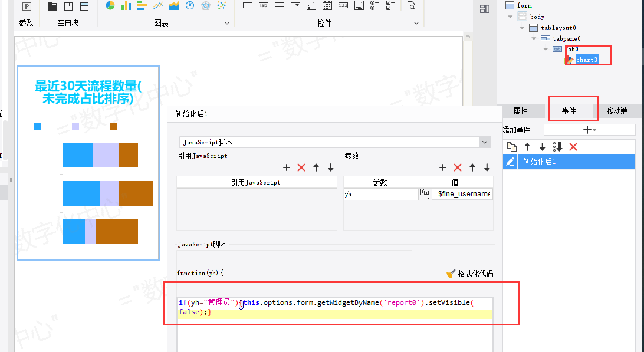Viewport: 644px width, 352px height.
Task: Move script parameter up
Action: point(472,167)
